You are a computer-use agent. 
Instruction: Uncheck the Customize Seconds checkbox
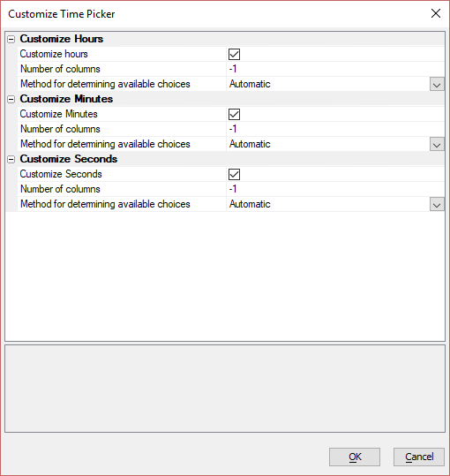click(x=234, y=175)
